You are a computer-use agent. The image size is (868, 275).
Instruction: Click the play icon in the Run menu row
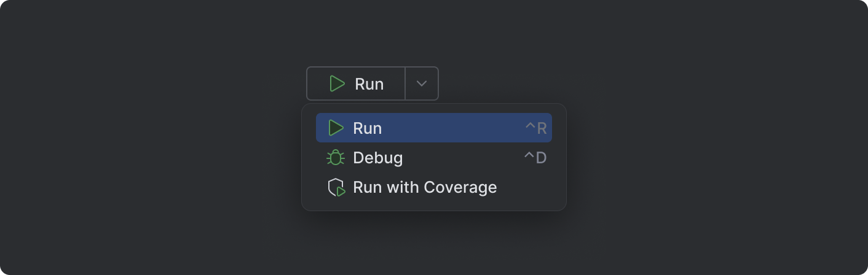(x=336, y=128)
